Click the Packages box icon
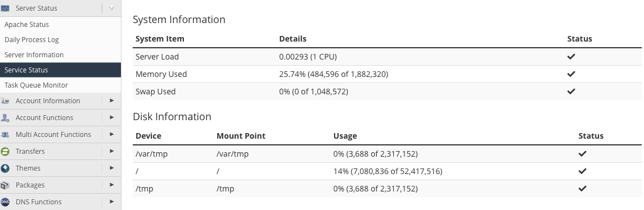 5,185
